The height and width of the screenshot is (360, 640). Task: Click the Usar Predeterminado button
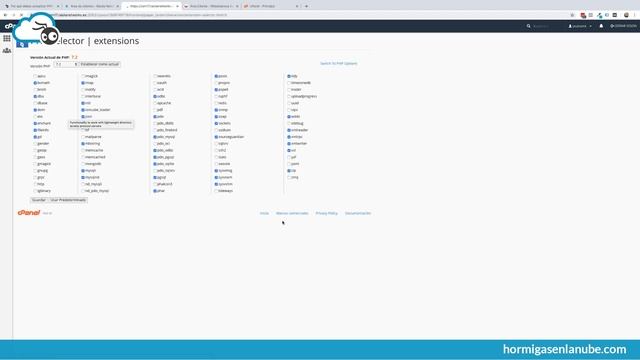point(68,200)
